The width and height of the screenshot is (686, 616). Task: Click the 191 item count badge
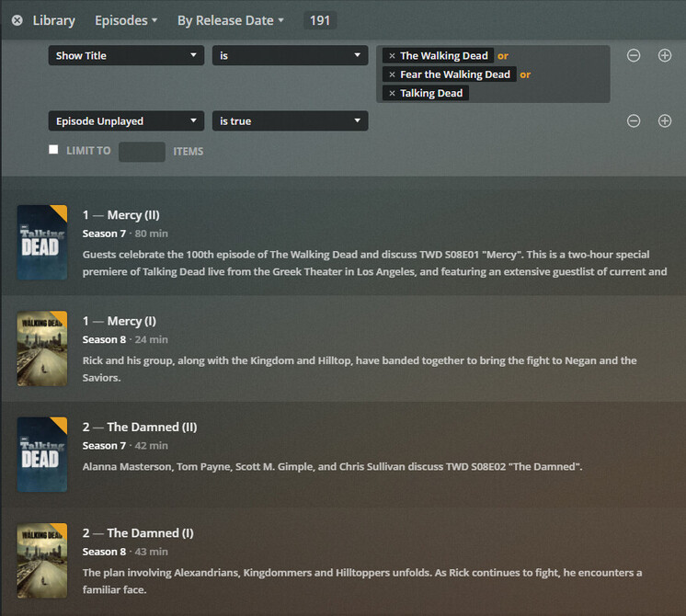[320, 20]
